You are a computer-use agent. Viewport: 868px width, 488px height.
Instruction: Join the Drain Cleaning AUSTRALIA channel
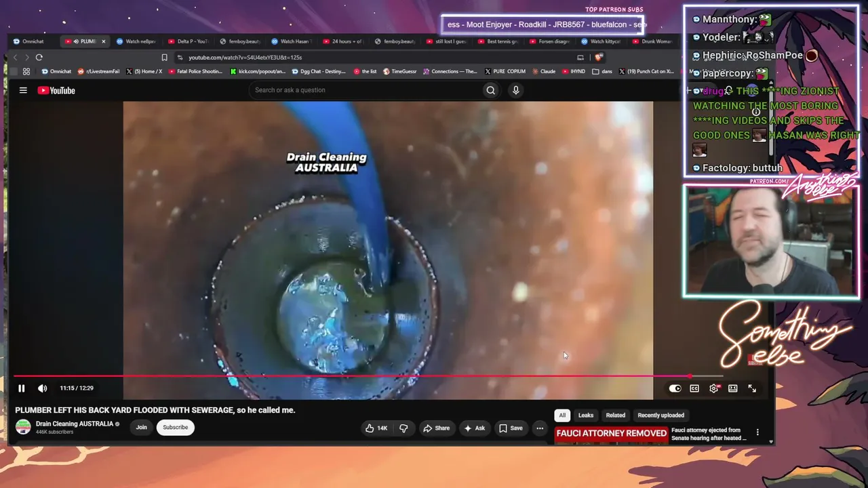coord(141,427)
